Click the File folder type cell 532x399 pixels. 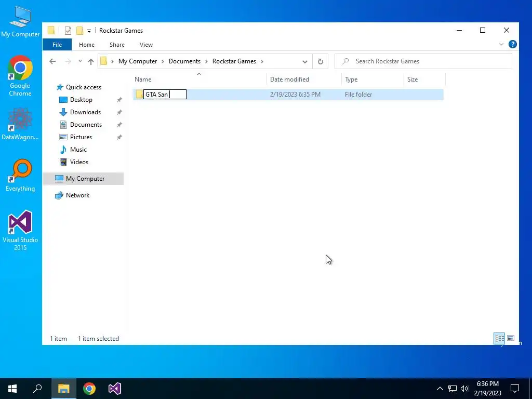[358, 95]
